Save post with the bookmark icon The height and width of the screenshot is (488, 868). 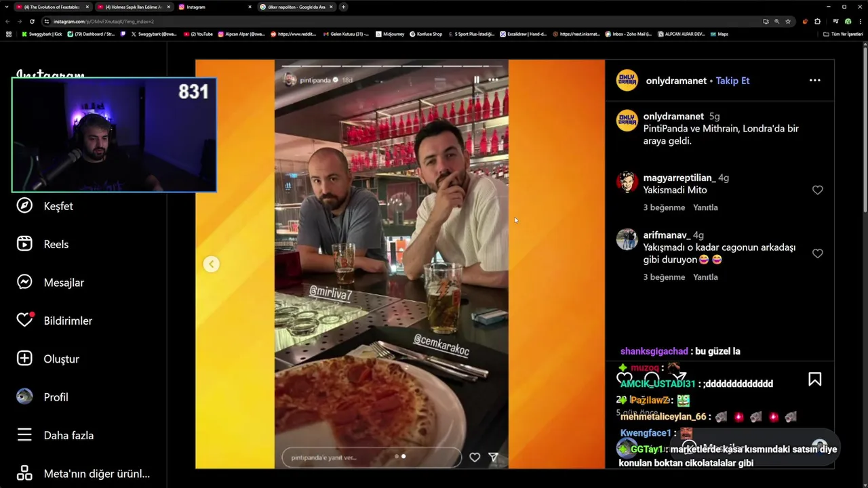pyautogui.click(x=814, y=379)
